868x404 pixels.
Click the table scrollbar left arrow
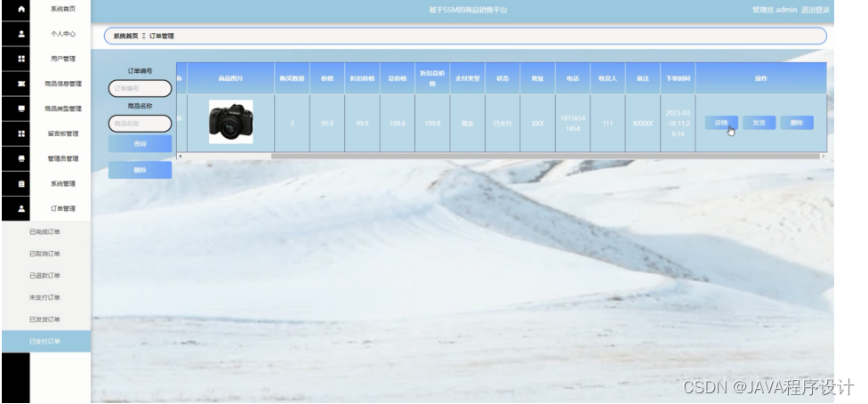179,157
